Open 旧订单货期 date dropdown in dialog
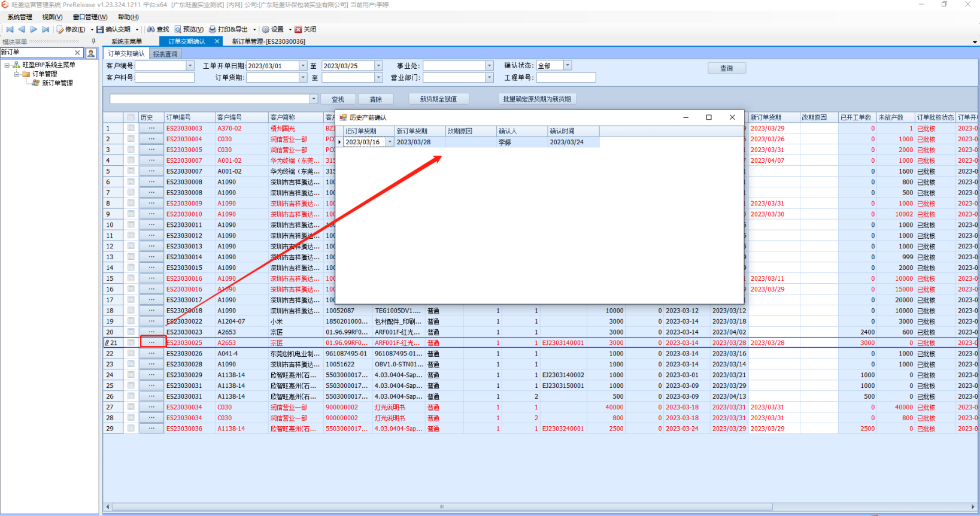This screenshot has height=516, width=980. pos(390,142)
